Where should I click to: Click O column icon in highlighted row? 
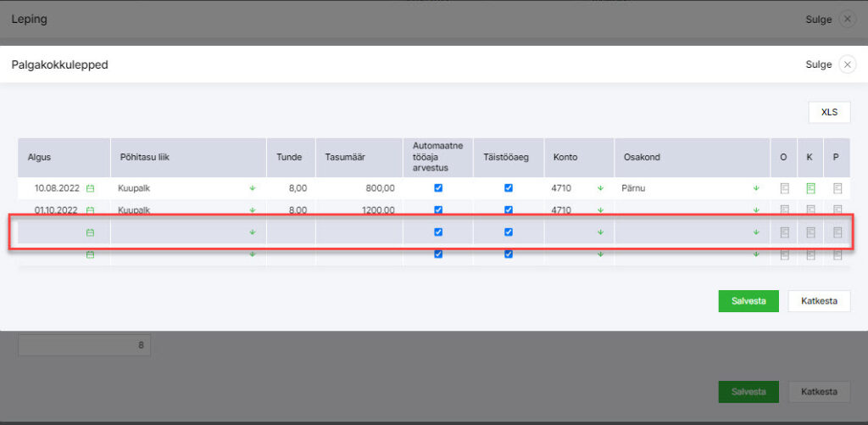784,232
